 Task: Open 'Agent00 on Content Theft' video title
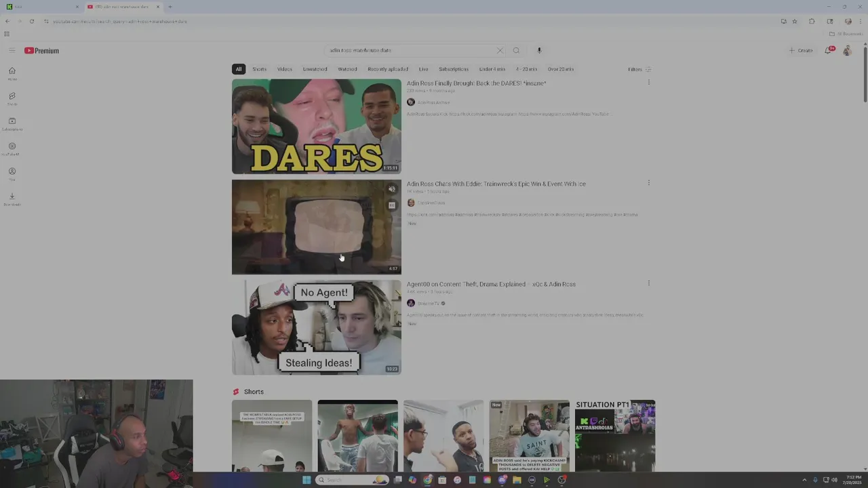tap(491, 284)
